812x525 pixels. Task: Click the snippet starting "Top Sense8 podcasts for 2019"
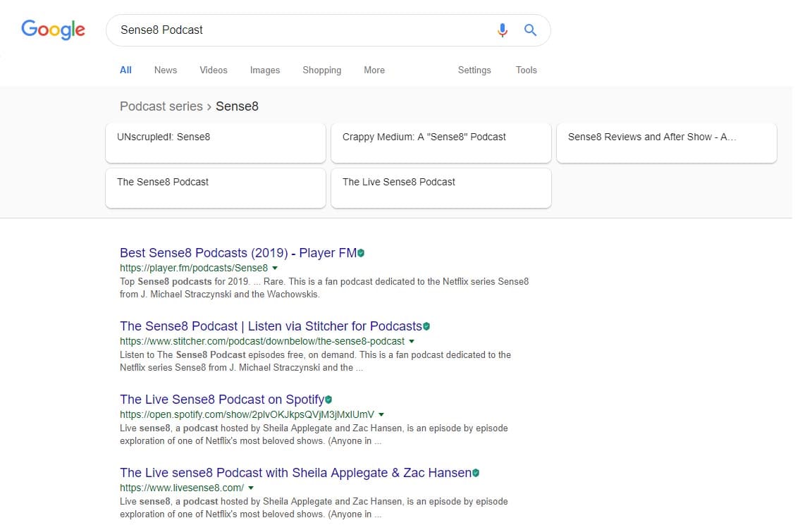coord(324,288)
